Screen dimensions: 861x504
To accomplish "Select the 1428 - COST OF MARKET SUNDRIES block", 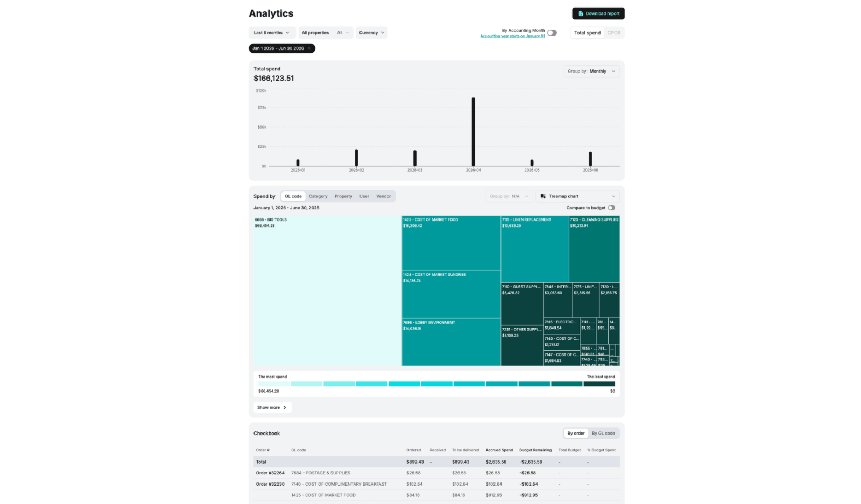I will pos(451,294).
